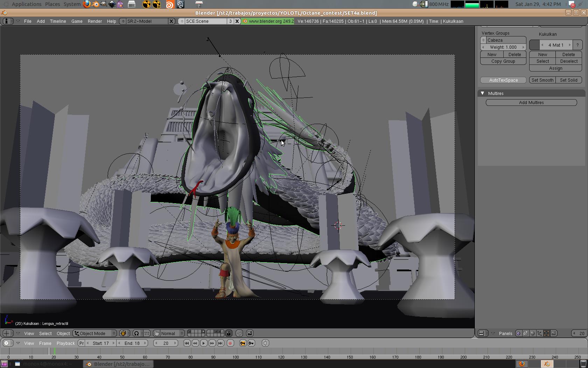Viewport: 588px width, 368px height.
Task: Click the Start 17 frame field
Action: 100,343
